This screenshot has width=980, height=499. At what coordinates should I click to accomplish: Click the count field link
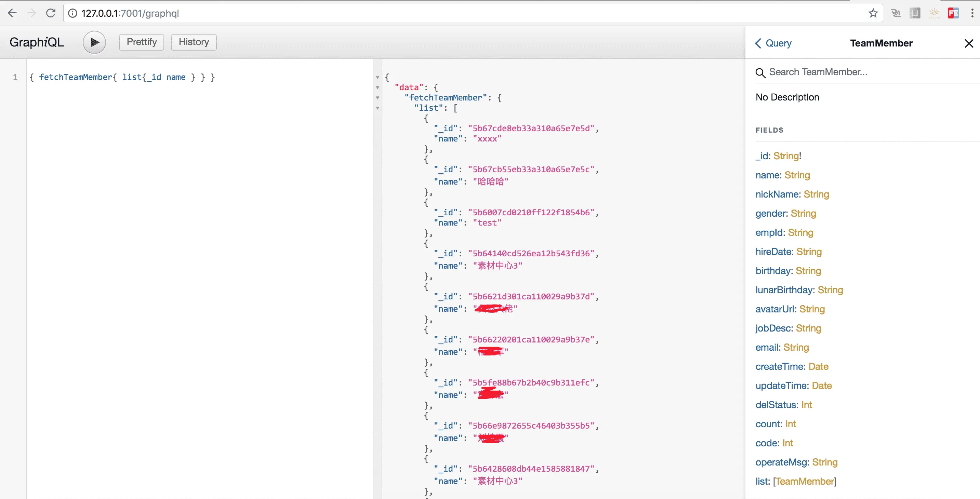(x=768, y=424)
